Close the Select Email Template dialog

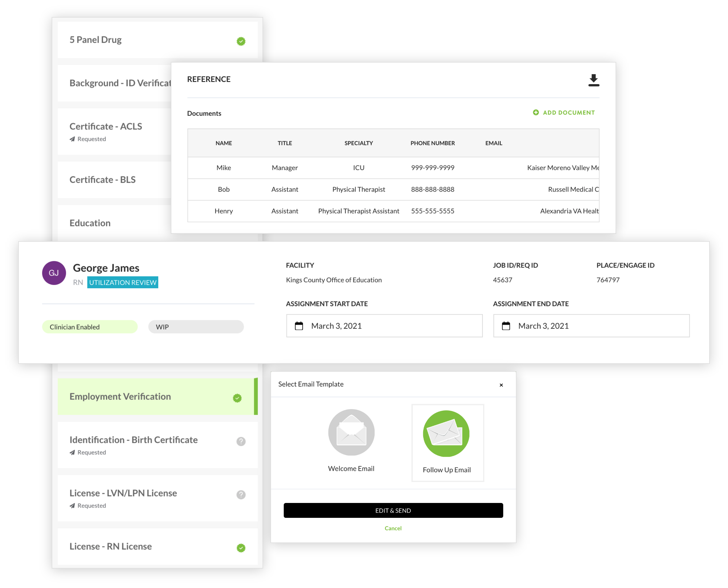(x=501, y=385)
